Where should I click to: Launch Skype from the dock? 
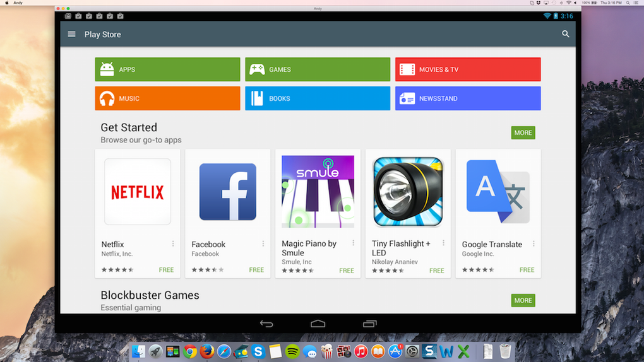258,351
